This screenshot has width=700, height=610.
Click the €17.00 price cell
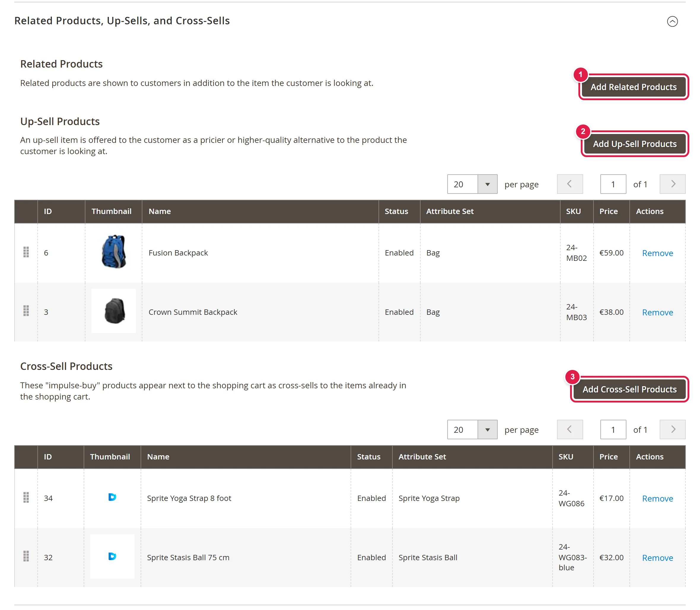[x=611, y=498]
